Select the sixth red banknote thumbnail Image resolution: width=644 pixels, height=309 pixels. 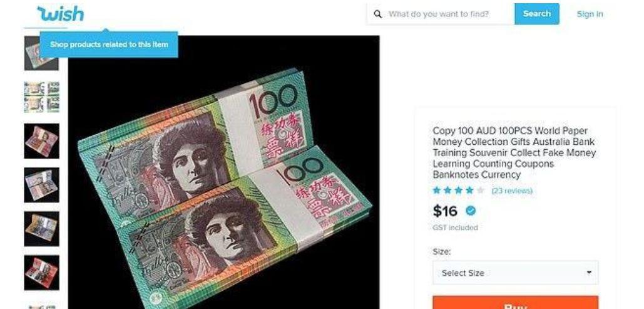click(41, 273)
